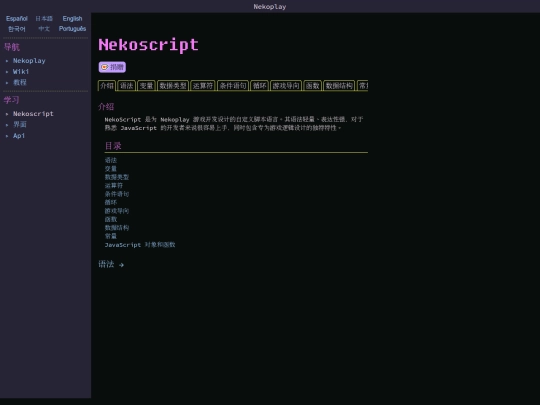
Task: Open 界面 under the 学习 section
Action: click(x=20, y=125)
